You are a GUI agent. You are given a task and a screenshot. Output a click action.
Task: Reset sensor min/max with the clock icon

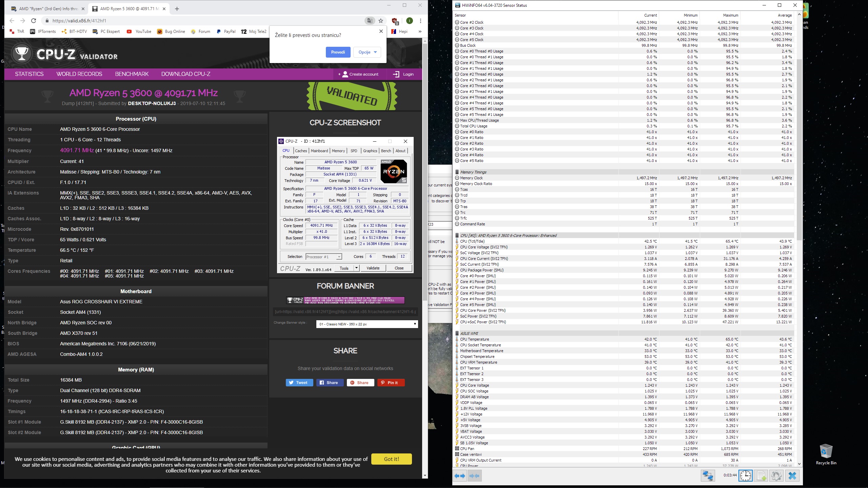tap(746, 476)
